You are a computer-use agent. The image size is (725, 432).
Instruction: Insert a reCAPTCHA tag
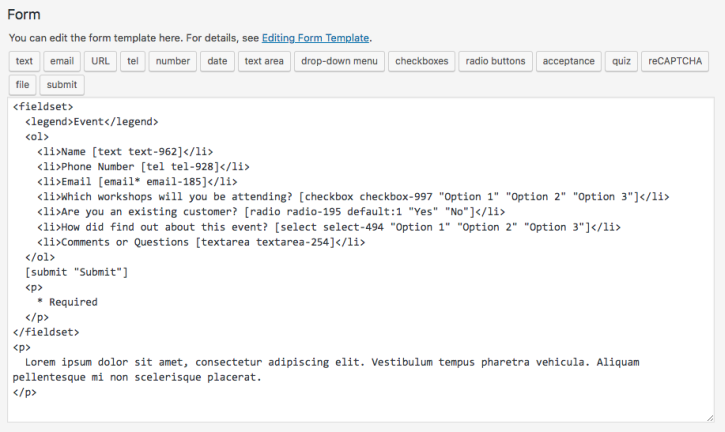coord(675,61)
